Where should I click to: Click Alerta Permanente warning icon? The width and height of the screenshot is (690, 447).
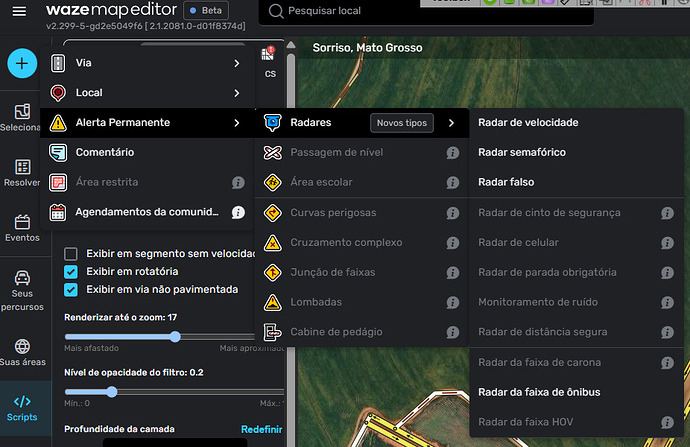[58, 123]
